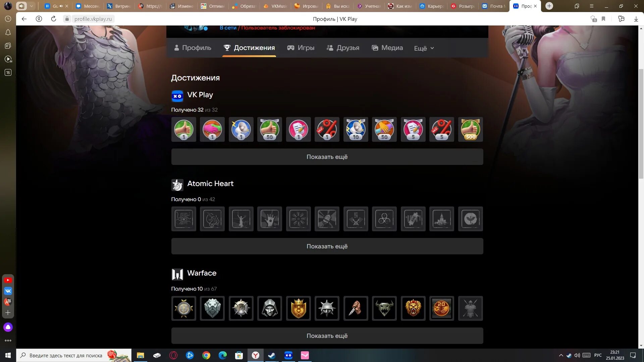Open the locked Warface knight achievement
The width and height of the screenshot is (644, 362).
[470, 308]
